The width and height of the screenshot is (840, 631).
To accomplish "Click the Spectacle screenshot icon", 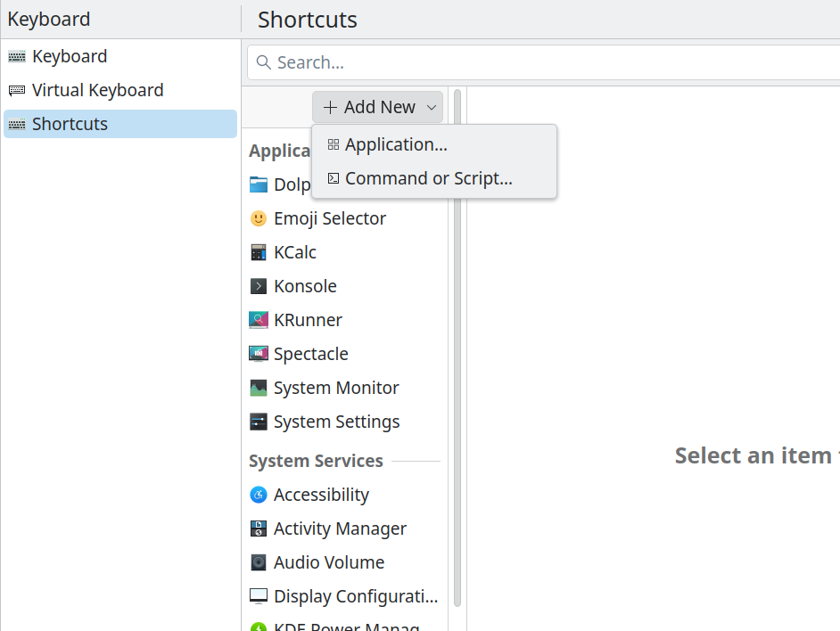I will pos(259,354).
